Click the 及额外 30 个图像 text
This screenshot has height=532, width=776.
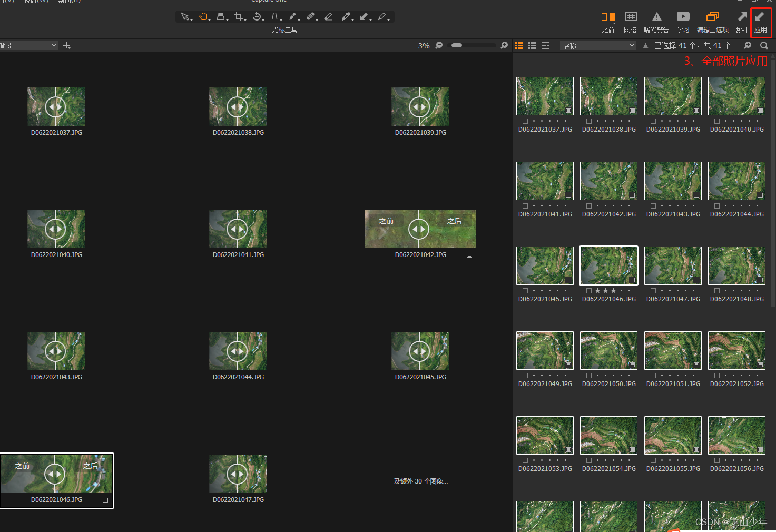[x=420, y=481]
